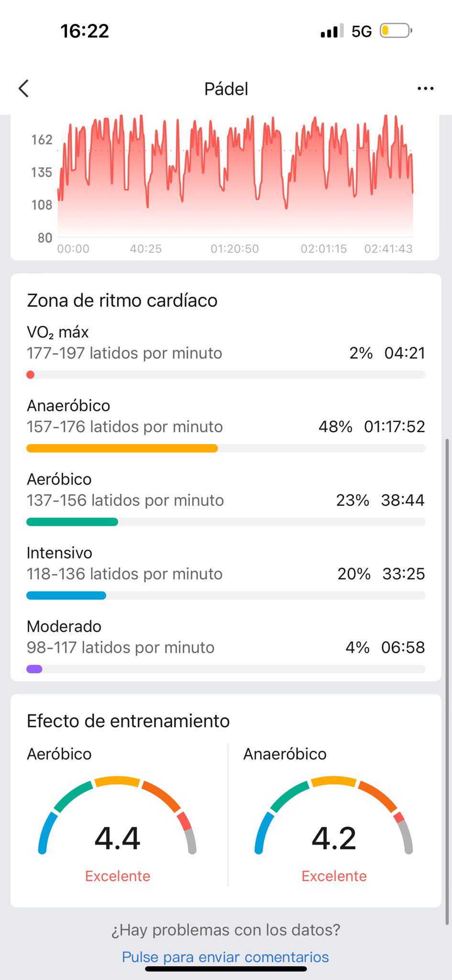Open 'Pulse para enviar comentarios' link

tap(225, 957)
